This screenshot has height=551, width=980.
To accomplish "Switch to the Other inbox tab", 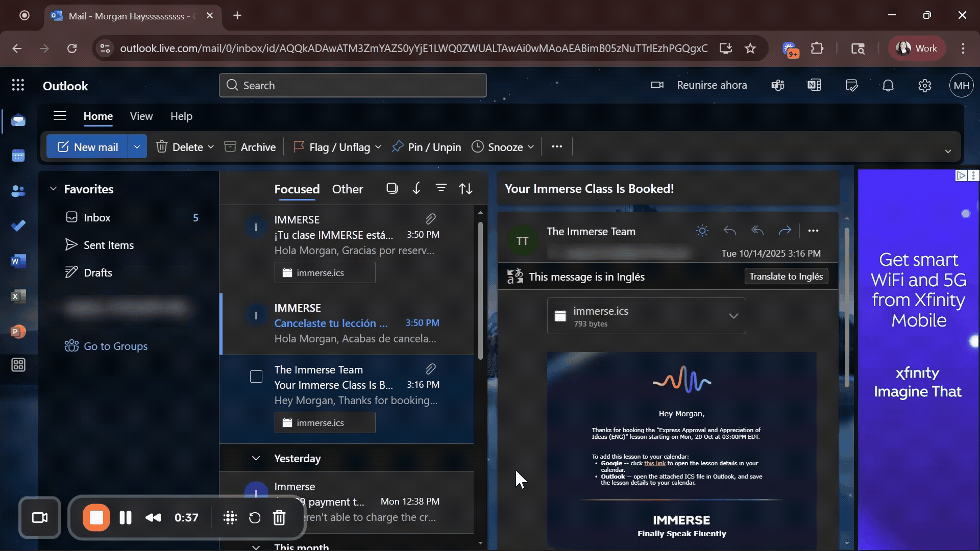I will pyautogui.click(x=347, y=189).
